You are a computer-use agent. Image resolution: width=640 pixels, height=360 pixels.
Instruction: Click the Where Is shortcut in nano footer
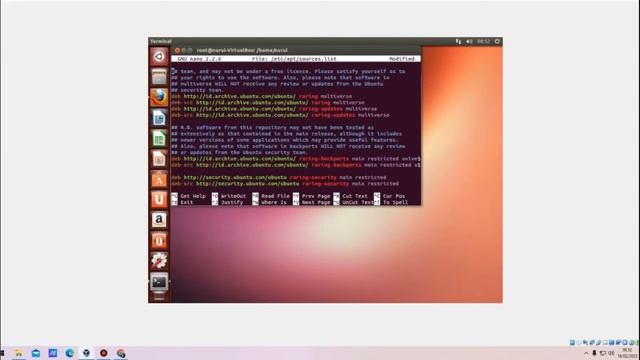(x=270, y=202)
